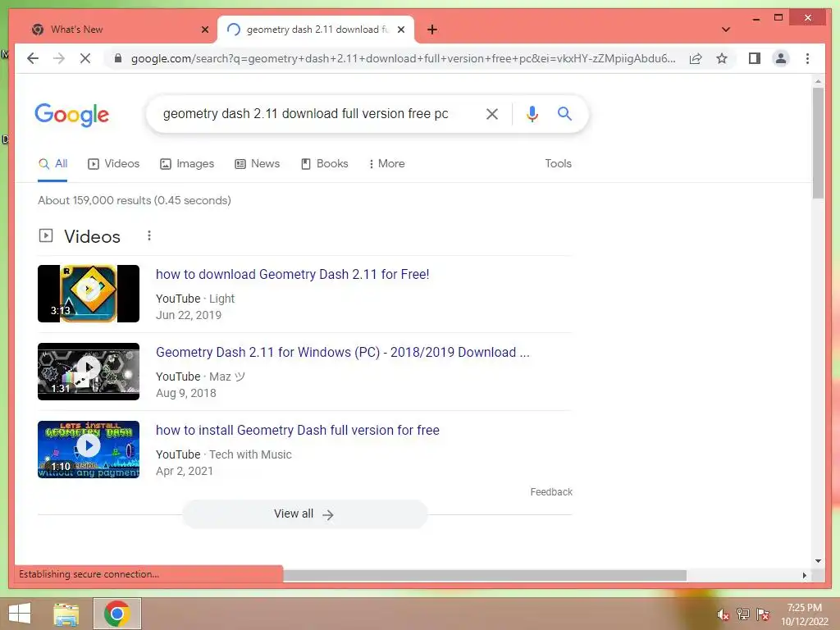Click the forward navigation arrow
Screen dimensions: 840x630
click(x=59, y=58)
